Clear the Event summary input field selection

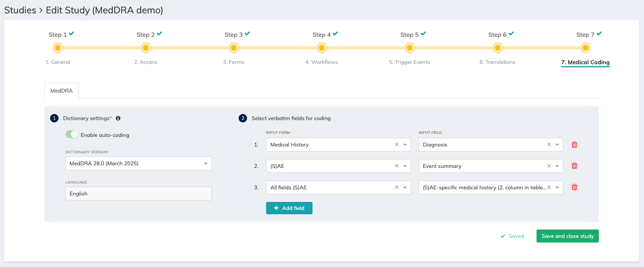click(x=549, y=166)
